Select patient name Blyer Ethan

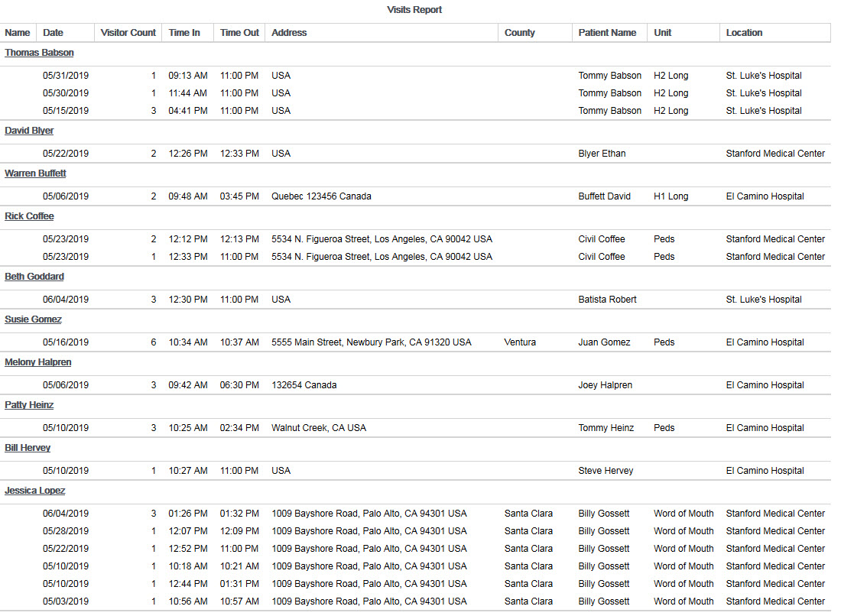(602, 154)
